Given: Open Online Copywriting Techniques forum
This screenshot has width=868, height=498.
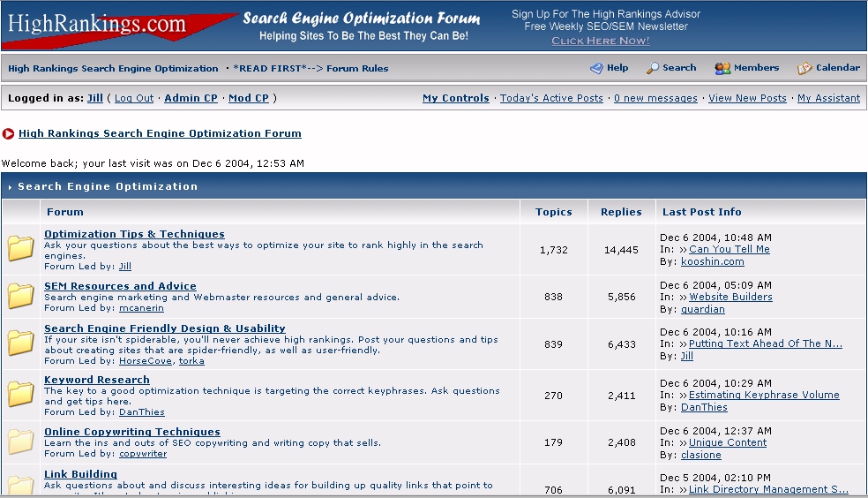Looking at the screenshot, I should (x=132, y=432).
